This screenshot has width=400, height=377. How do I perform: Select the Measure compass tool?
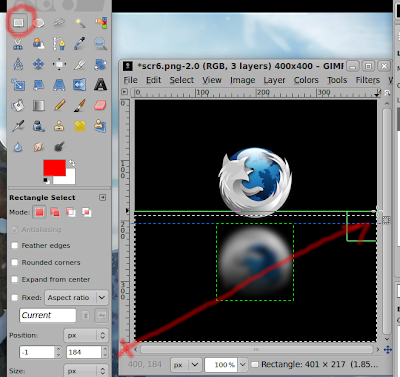pyautogui.click(x=18, y=64)
